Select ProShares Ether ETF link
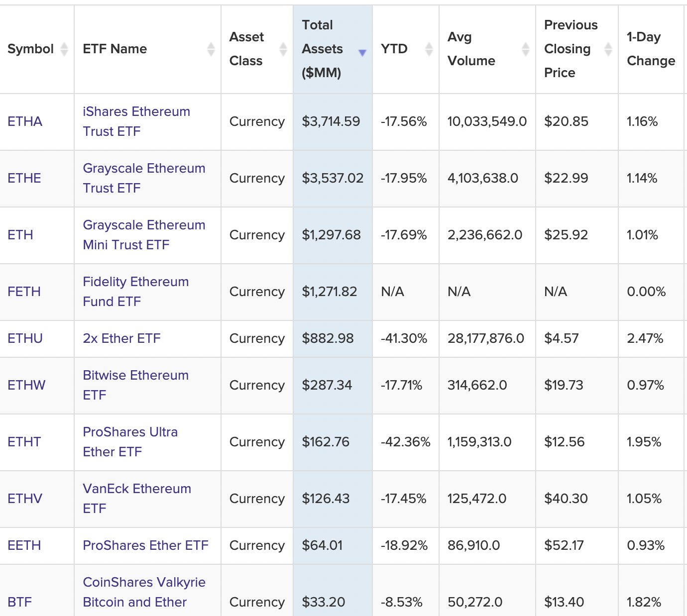This screenshot has height=616, width=687. coord(145,545)
